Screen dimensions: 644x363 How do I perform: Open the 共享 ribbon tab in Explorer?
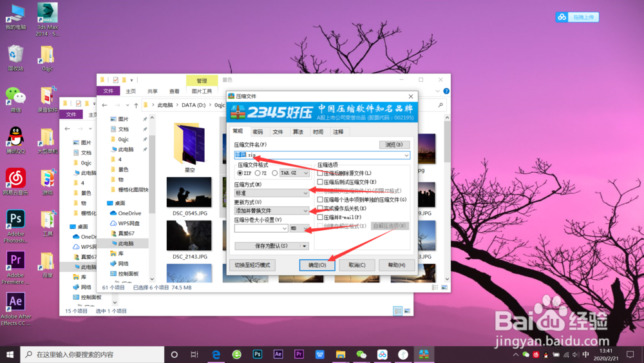153,91
